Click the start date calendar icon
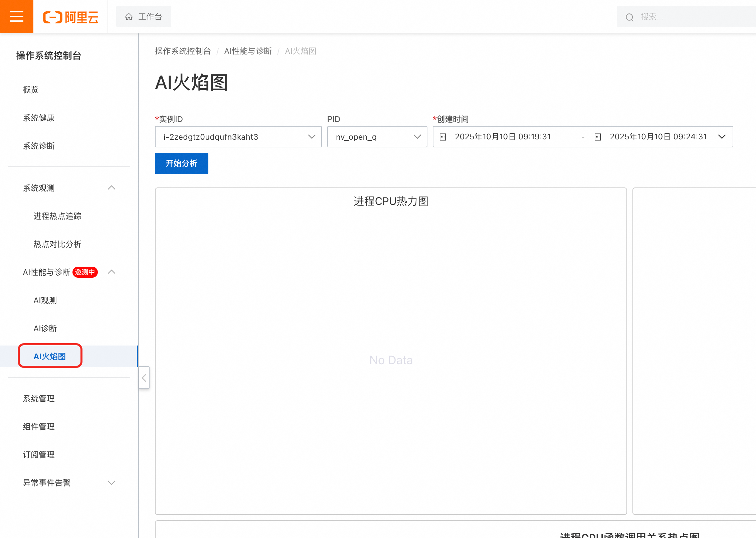This screenshot has width=756, height=538. (x=443, y=137)
